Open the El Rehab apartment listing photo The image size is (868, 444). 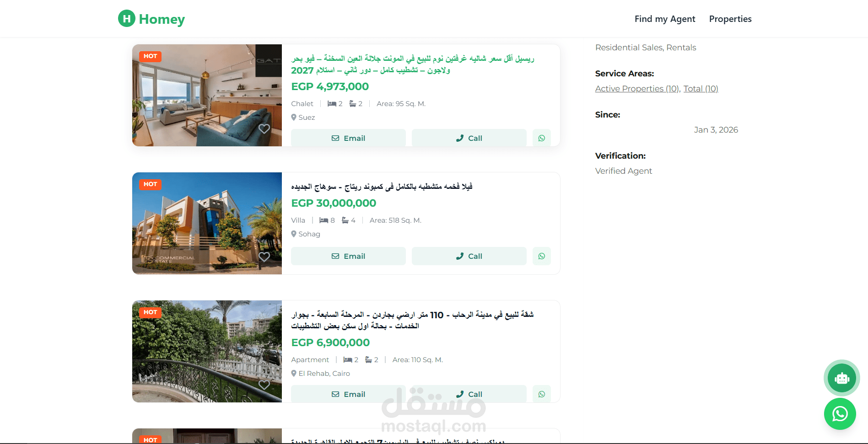click(207, 351)
